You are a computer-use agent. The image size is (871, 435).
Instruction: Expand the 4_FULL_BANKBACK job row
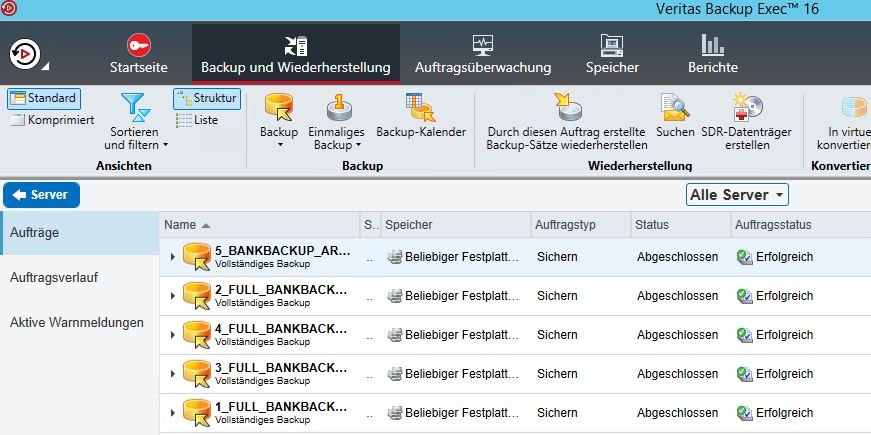(172, 334)
